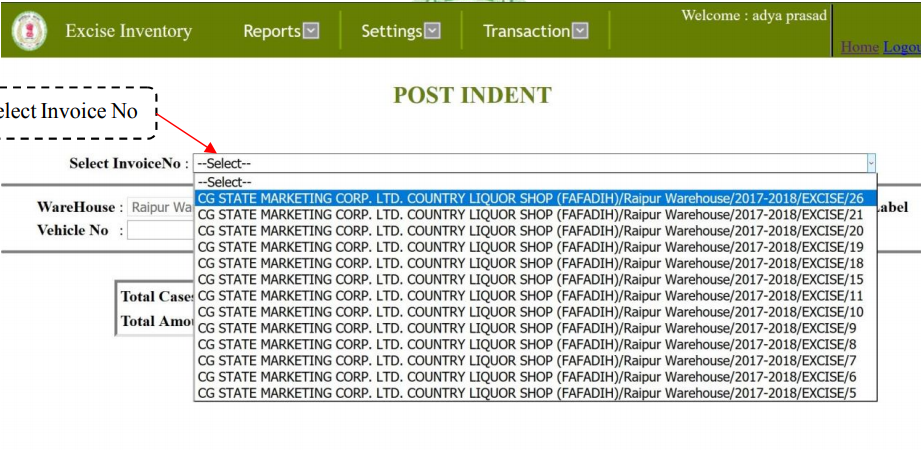Select invoice ending EXCISE/15

pos(535,279)
